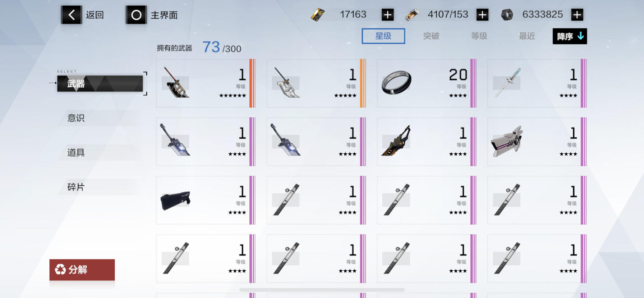Add stamina with the 4107/153 plus

[482, 15]
